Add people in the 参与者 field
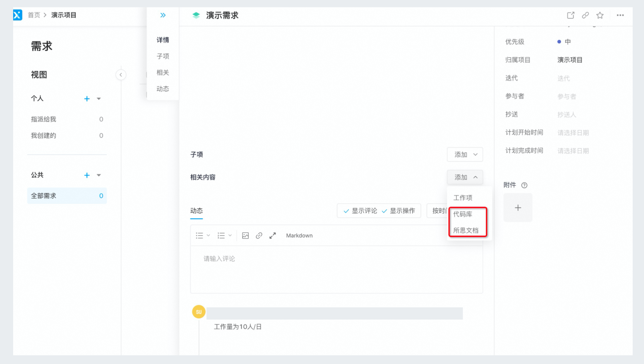The height and width of the screenshot is (364, 644). pyautogui.click(x=567, y=96)
